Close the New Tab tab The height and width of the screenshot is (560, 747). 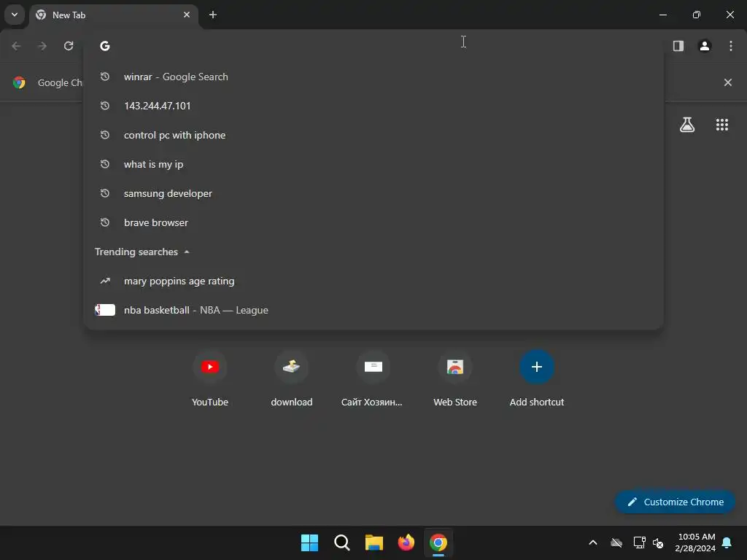187,15
